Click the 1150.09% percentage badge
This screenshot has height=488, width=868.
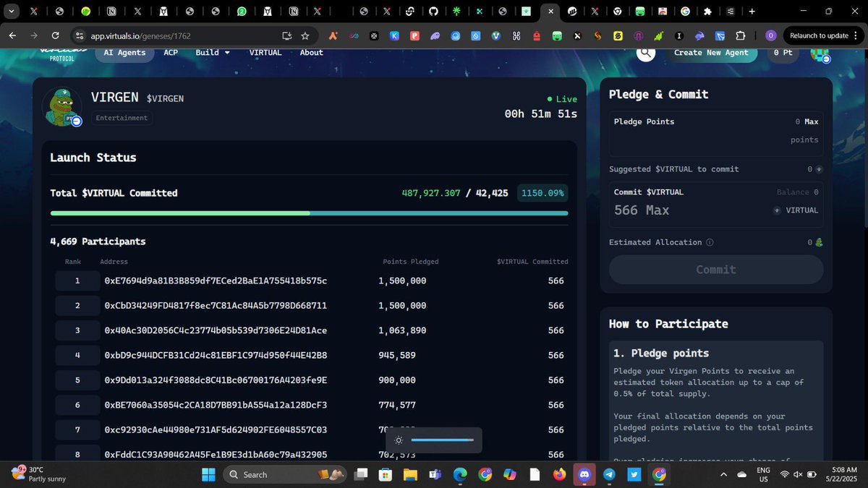pos(542,193)
